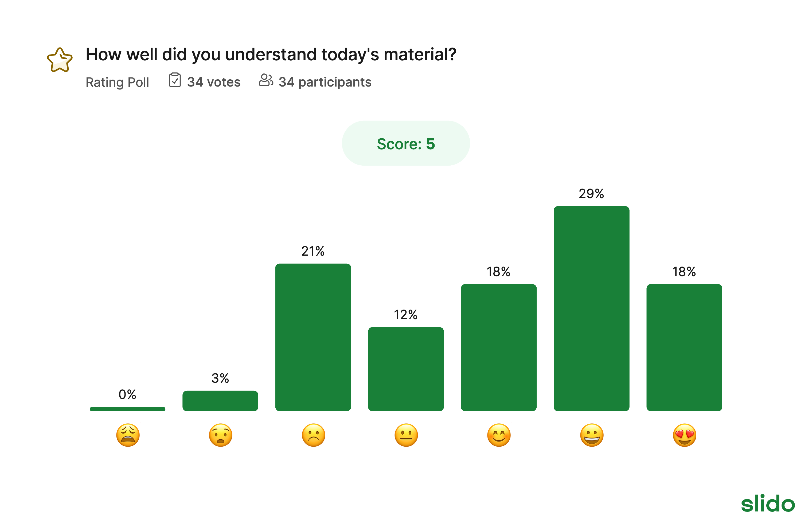Click the votes clipboard icon
The height and width of the screenshot is (531, 812).
pyautogui.click(x=175, y=81)
